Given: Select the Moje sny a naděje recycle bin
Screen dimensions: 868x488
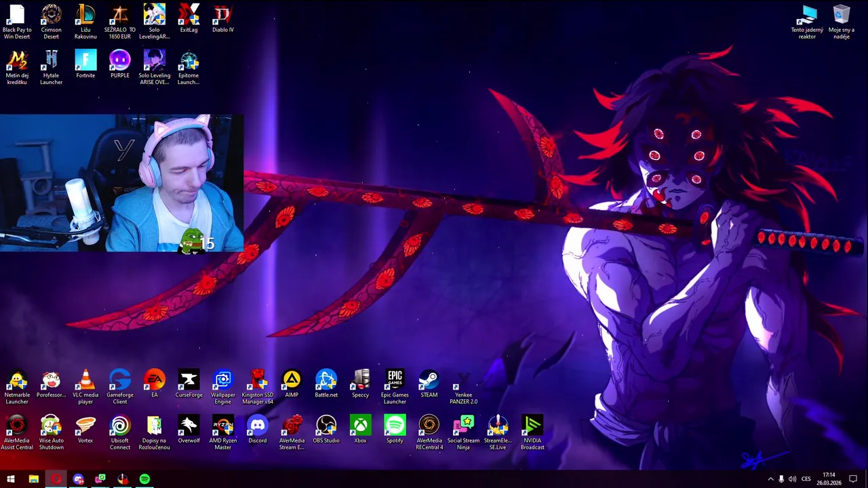Looking at the screenshot, I should click(842, 22).
